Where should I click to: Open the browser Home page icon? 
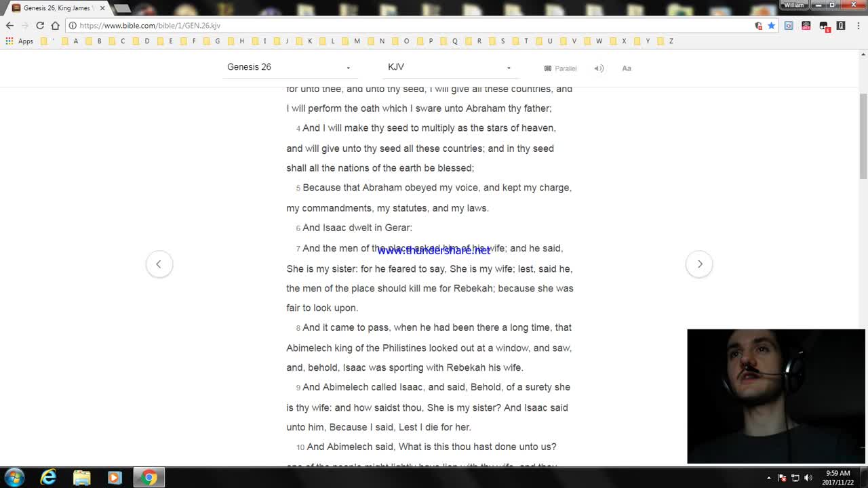(55, 26)
